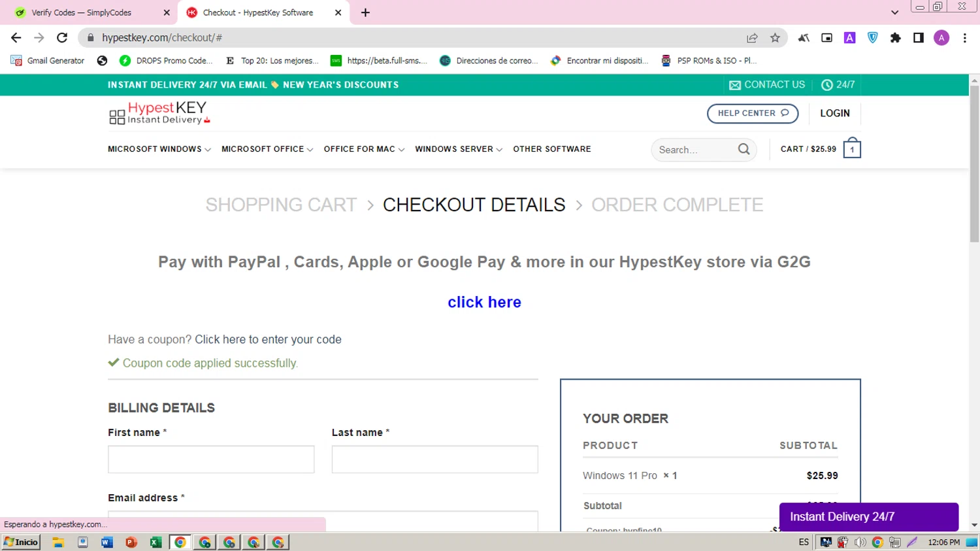Focus the Last name field

435,459
